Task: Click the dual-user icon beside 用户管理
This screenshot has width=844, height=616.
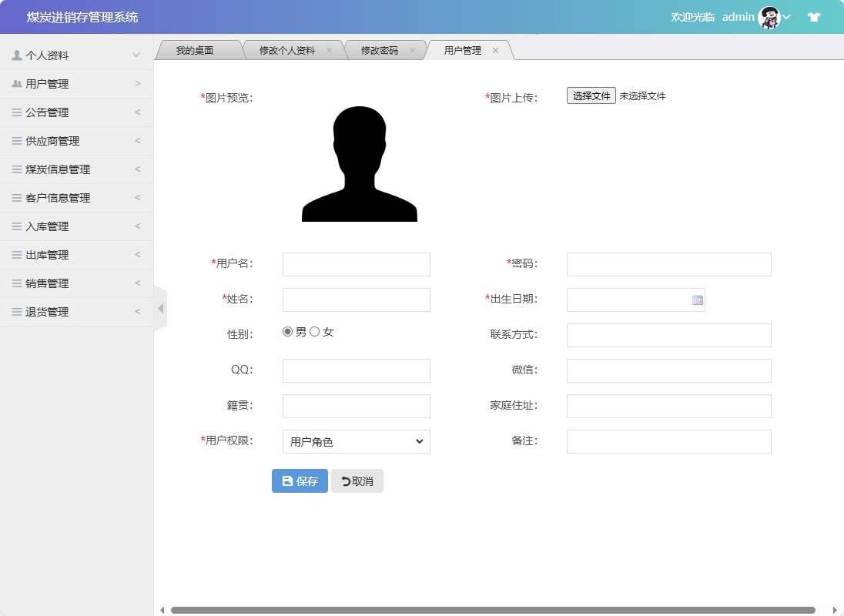Action: (17, 83)
